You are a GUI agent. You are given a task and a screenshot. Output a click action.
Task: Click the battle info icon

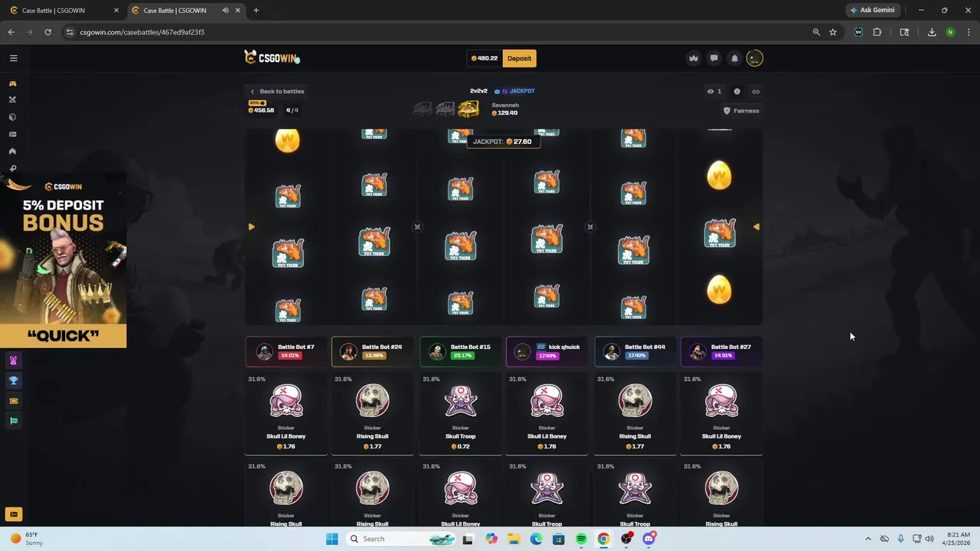coord(737,91)
